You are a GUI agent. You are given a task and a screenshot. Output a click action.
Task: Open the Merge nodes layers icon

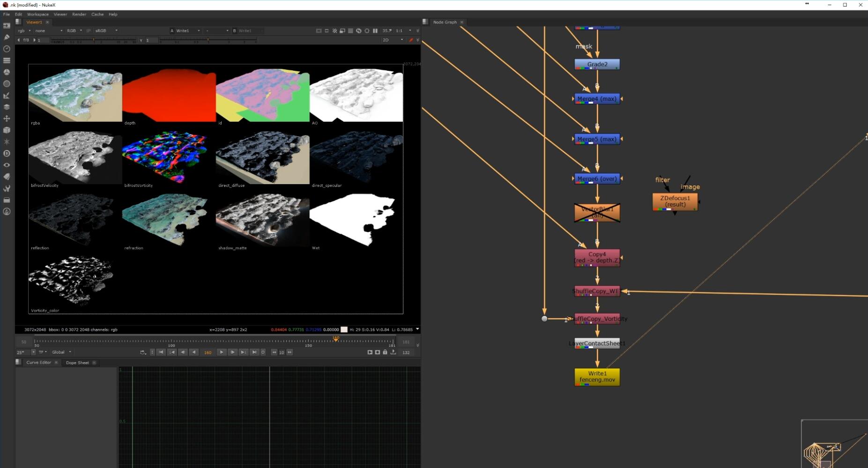point(7,107)
